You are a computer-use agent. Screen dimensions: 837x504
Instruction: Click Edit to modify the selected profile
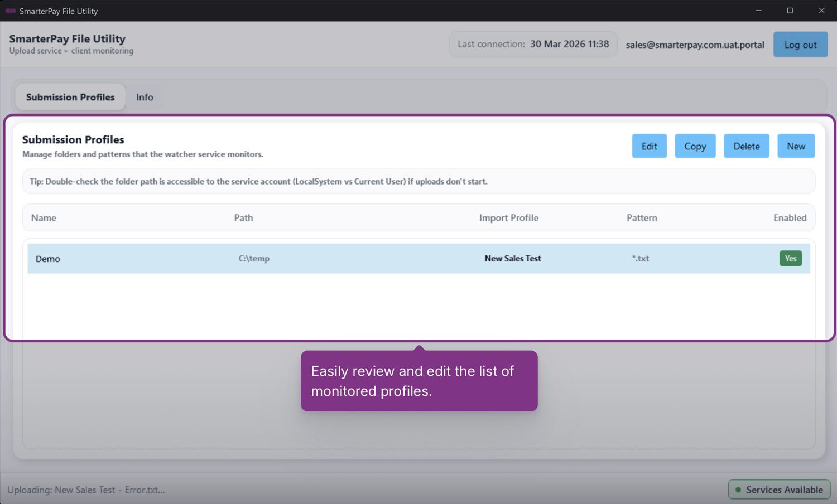pos(649,146)
